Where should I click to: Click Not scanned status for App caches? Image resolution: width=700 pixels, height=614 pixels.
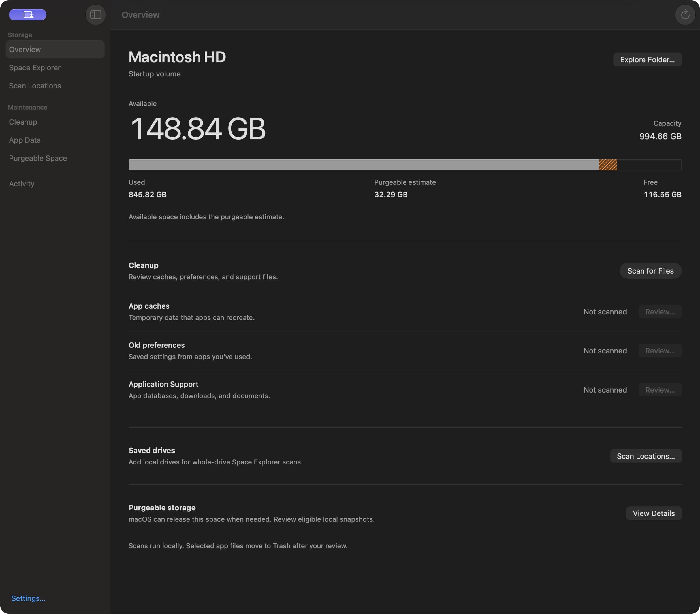tap(605, 312)
